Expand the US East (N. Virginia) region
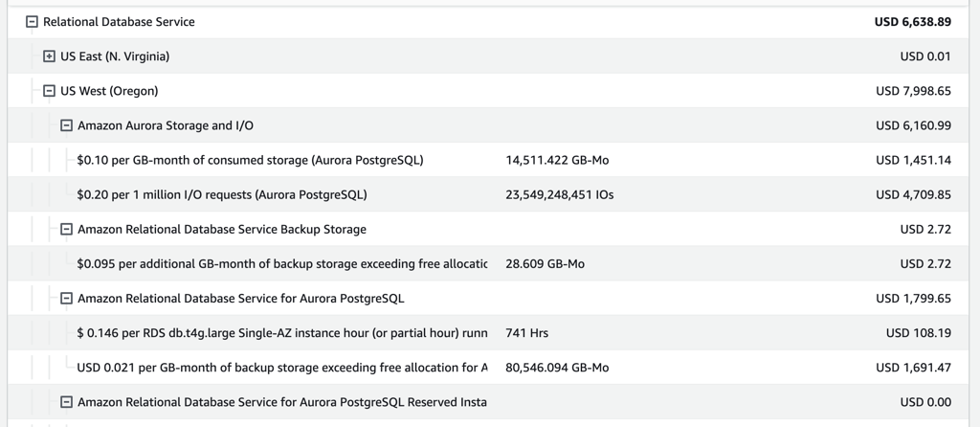The width and height of the screenshot is (980, 427). pos(50,56)
